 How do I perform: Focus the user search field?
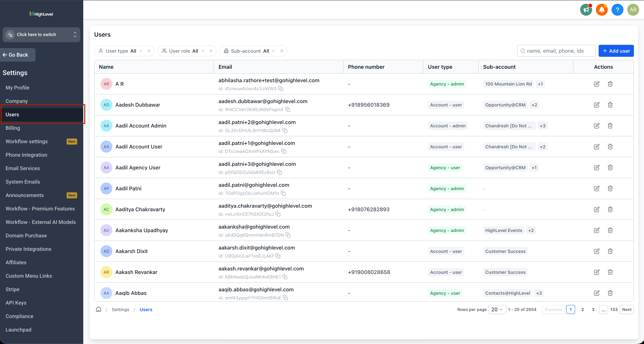click(556, 51)
